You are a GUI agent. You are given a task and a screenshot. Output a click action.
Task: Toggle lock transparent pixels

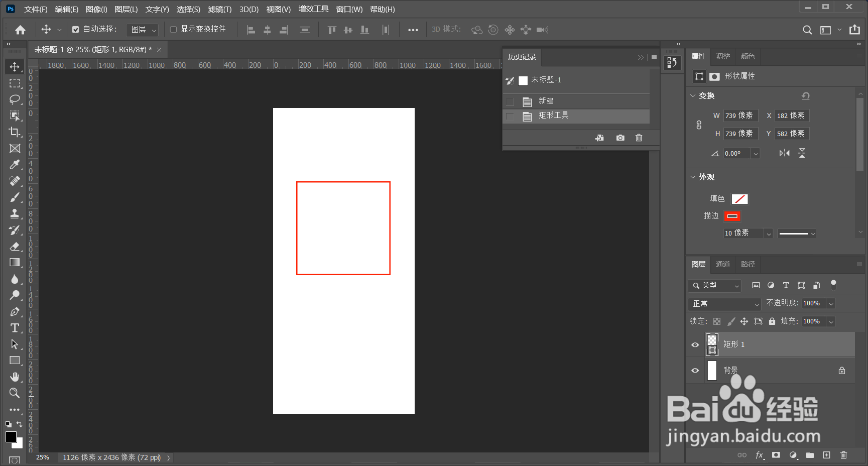[x=717, y=321]
